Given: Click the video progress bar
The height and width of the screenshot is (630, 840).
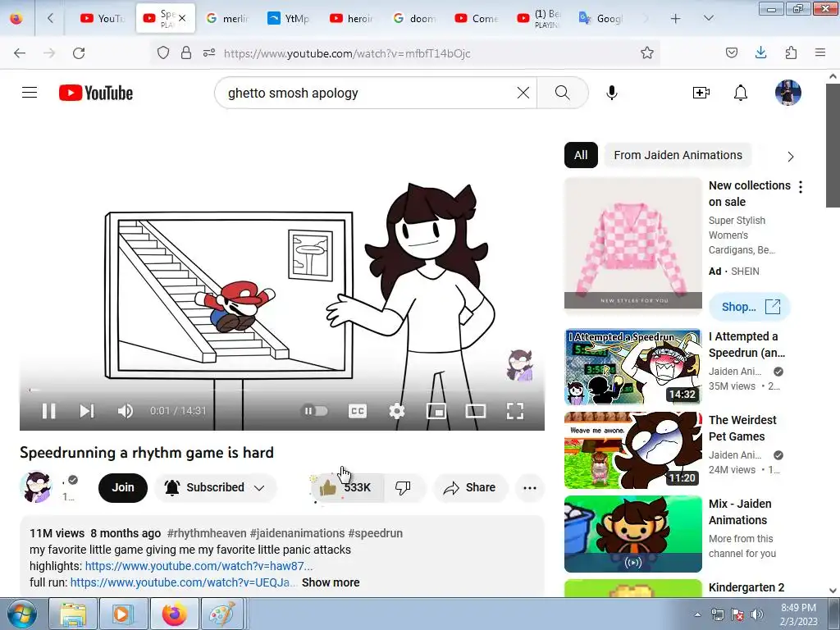Looking at the screenshot, I should pos(282,390).
